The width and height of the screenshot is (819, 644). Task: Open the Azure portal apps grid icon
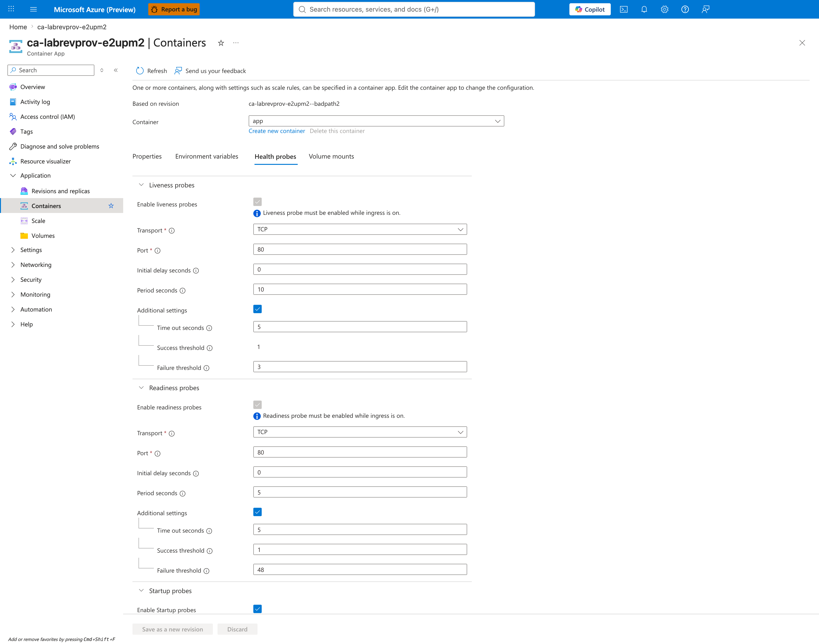point(11,9)
